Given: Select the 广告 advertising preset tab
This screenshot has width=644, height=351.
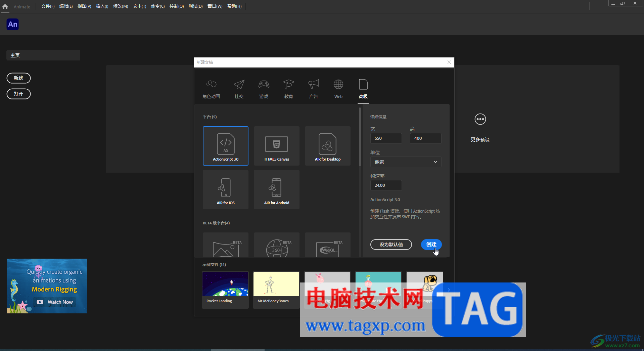Looking at the screenshot, I should click(x=314, y=89).
